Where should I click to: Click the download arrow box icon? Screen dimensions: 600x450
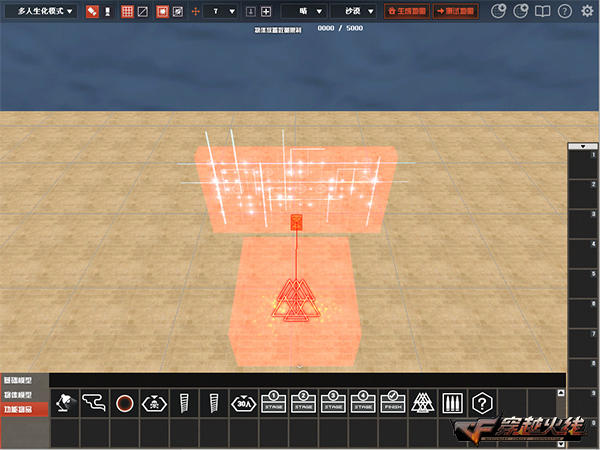251,11
